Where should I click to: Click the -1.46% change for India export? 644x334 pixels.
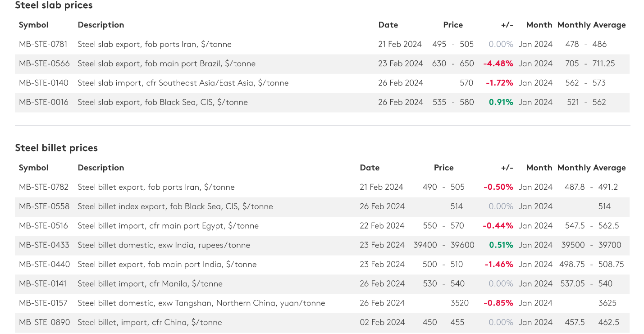tap(499, 265)
